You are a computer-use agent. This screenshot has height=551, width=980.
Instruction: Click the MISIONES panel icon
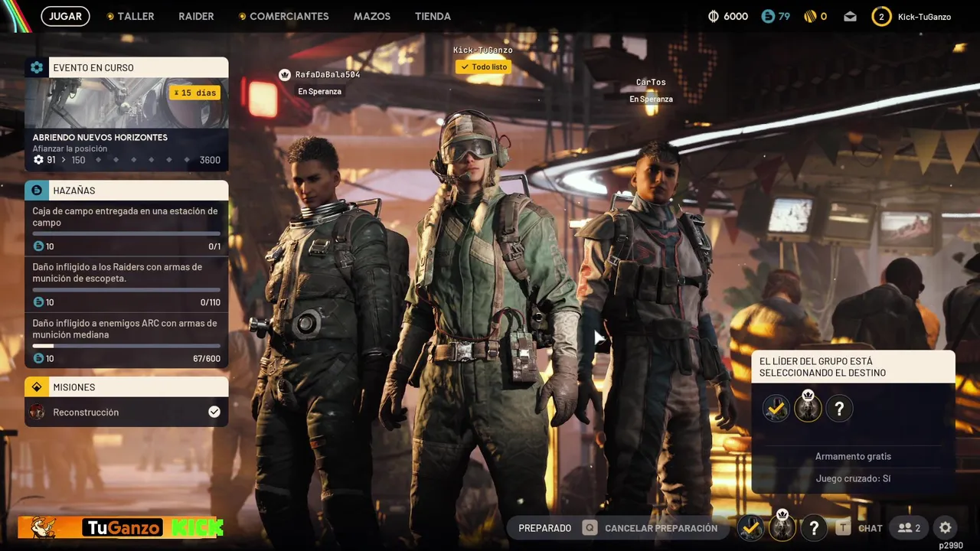tap(37, 386)
